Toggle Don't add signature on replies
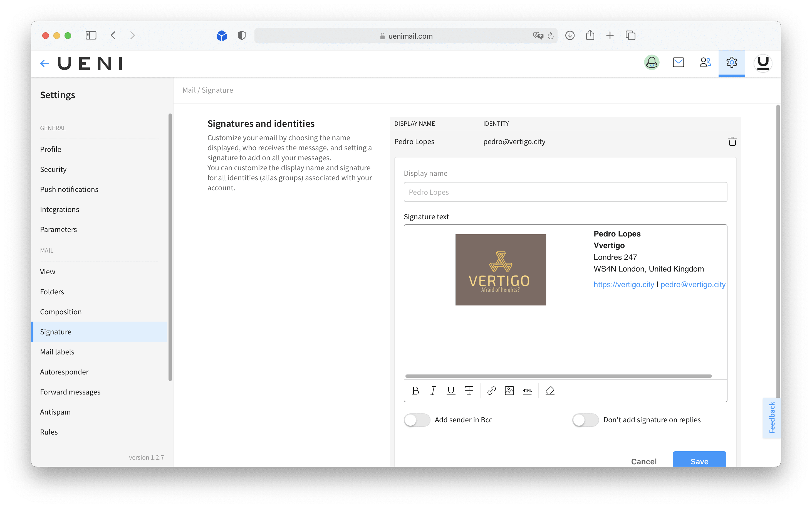Viewport: 812px width, 508px height. (585, 420)
